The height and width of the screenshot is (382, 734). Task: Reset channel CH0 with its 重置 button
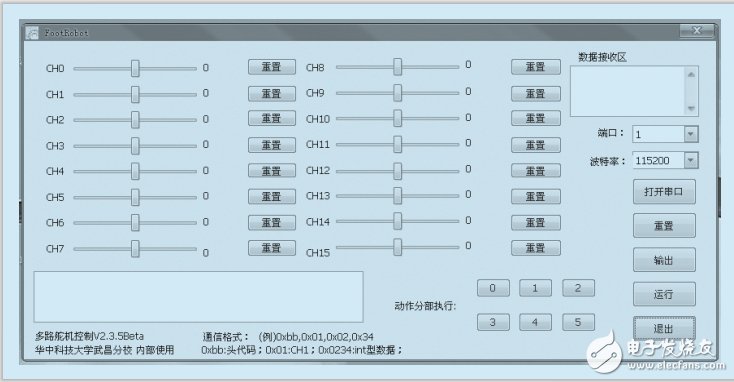pos(272,67)
